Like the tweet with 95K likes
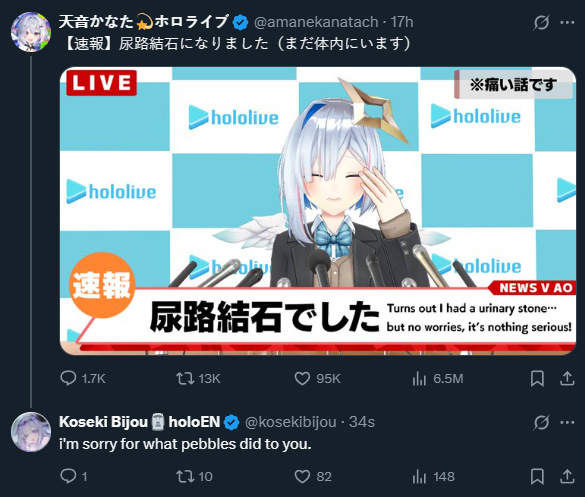Image resolution: width=585 pixels, height=497 pixels. click(x=302, y=378)
